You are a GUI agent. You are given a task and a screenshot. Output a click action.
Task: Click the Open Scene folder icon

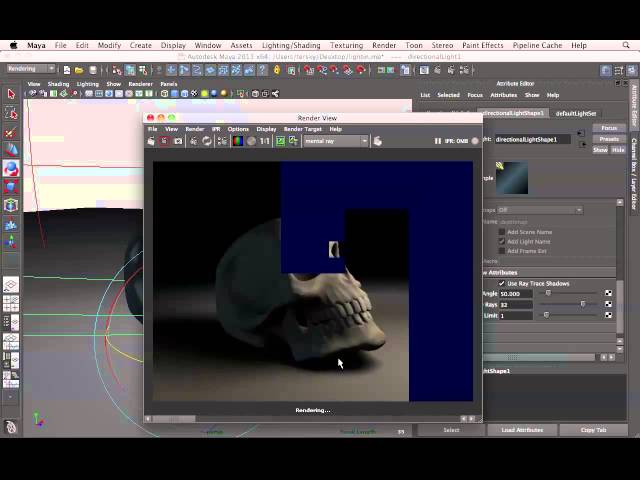[x=79, y=70]
